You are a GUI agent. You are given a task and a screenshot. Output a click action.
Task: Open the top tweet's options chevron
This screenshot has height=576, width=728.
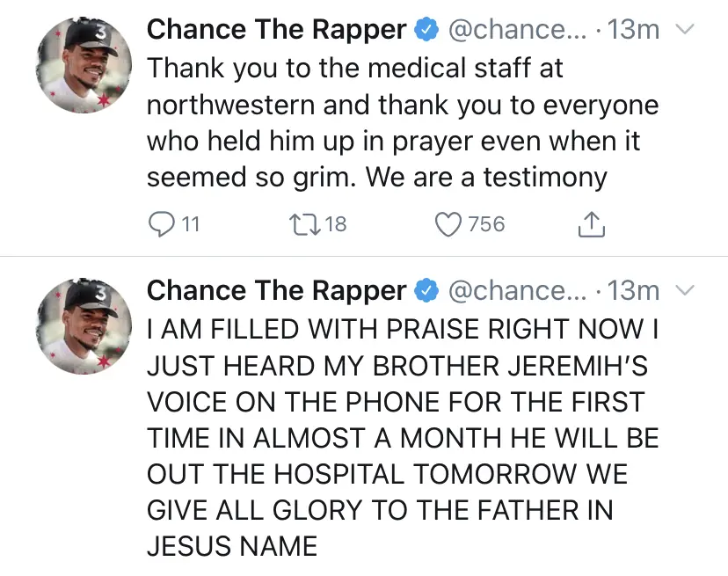tap(684, 30)
